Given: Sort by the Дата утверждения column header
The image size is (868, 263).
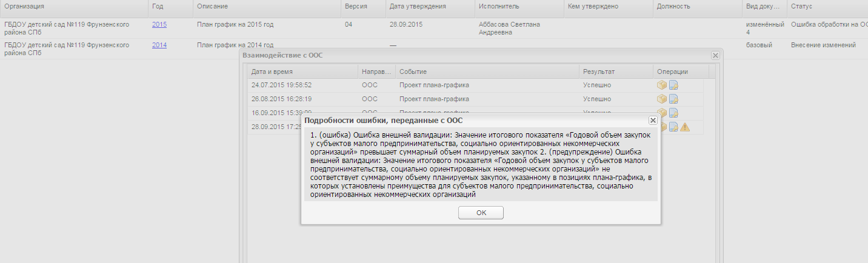Looking at the screenshot, I should coord(429,6).
